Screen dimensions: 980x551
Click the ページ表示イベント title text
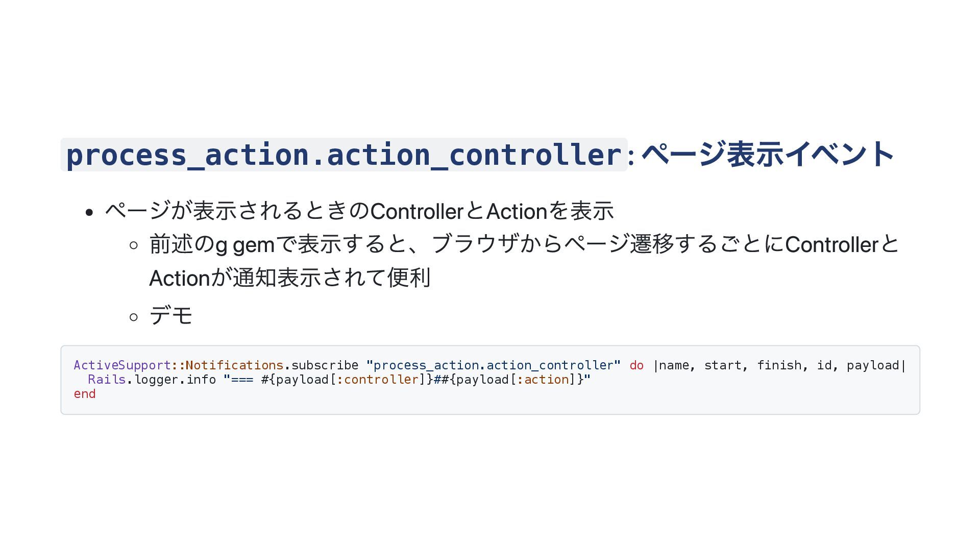(768, 155)
